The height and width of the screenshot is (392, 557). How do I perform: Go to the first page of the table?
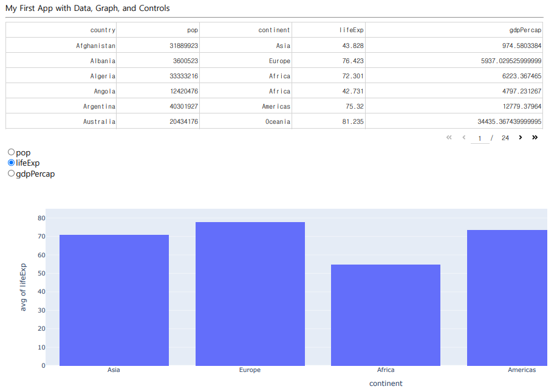point(449,138)
